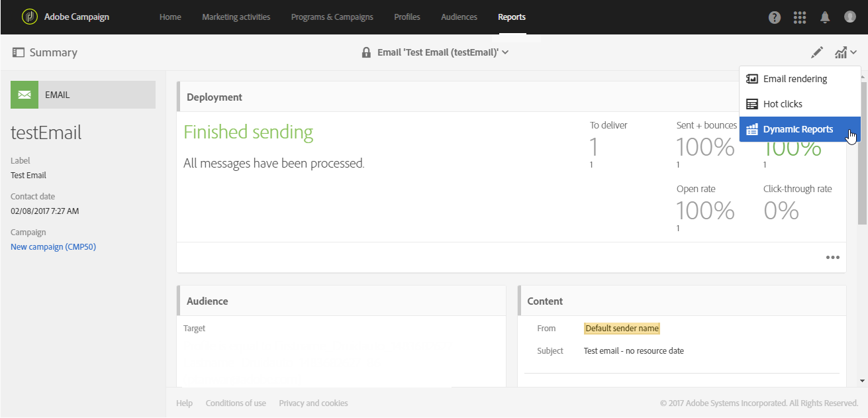Screen dimensions: 868x418
Task: Click the Hot clicks table icon
Action: point(751,104)
